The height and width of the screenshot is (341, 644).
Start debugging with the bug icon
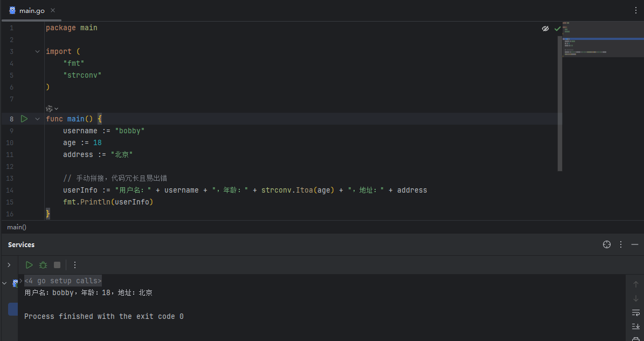(43, 265)
